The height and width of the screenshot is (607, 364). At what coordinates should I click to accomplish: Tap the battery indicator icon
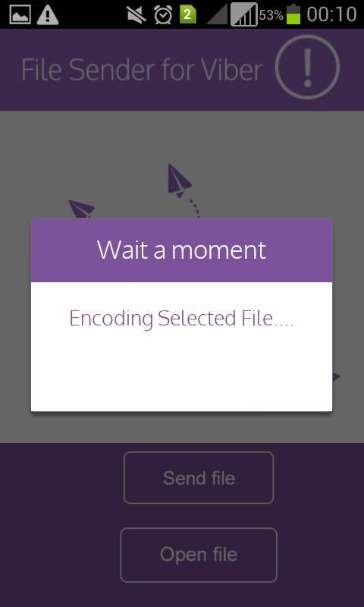point(293,14)
